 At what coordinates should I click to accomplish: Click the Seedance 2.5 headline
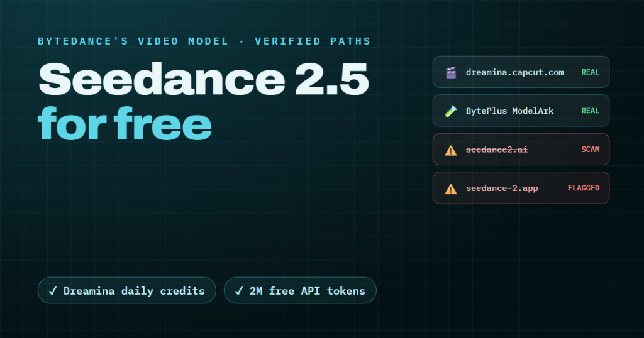pos(204,79)
